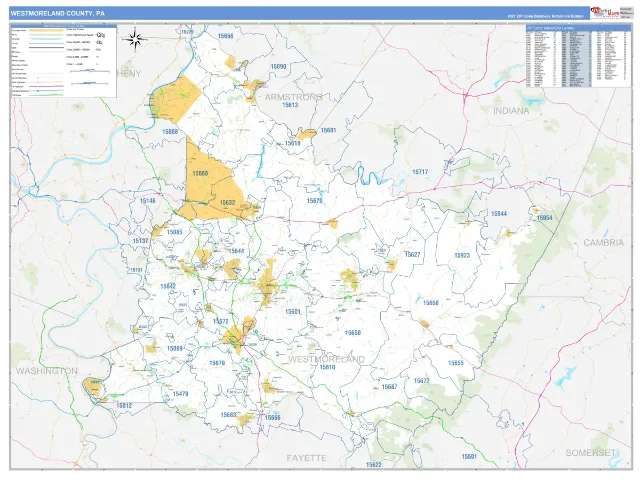Screen dimensions: 640x480
Task: Select ZIP code 15146 label
Action: point(148,201)
